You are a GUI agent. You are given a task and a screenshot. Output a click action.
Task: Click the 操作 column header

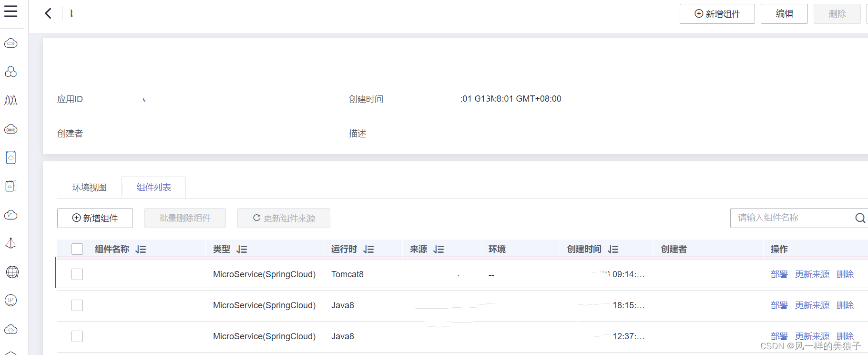point(779,249)
